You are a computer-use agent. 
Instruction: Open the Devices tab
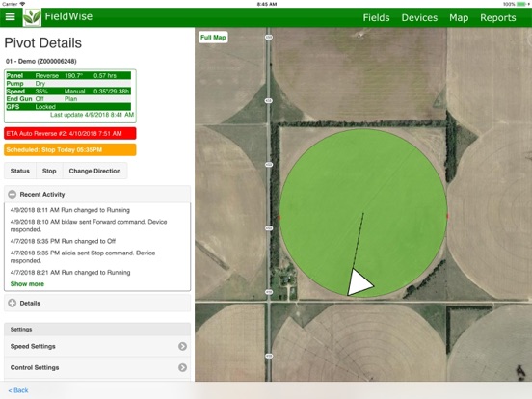click(419, 17)
